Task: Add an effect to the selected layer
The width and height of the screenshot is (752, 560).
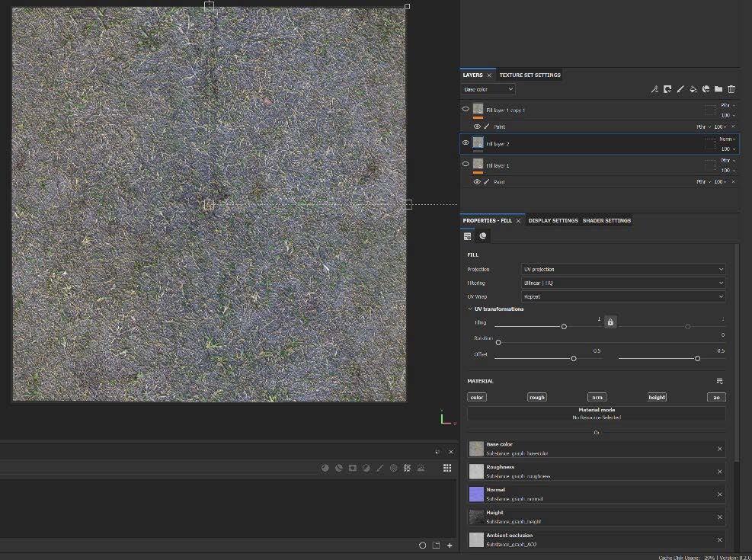Action: (655, 89)
